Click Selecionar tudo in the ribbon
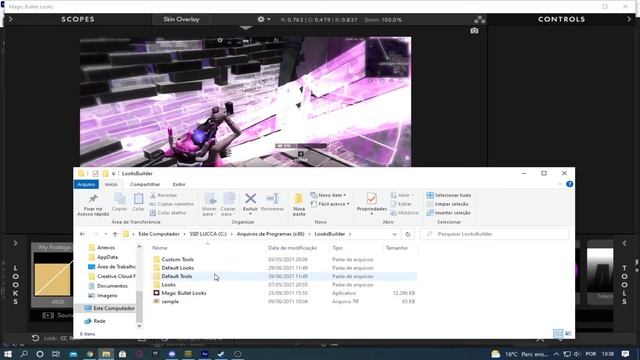Screen dimensions: 640x360 pos(449,195)
